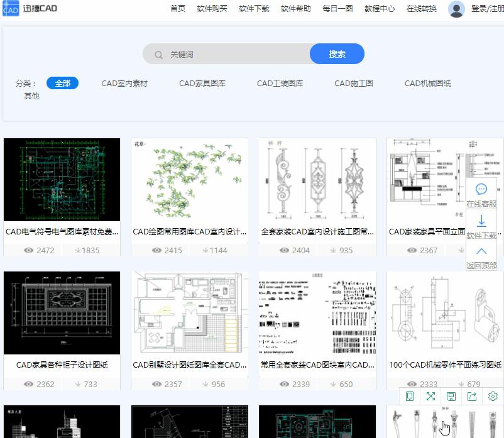Click the 软件下载 download arrow icon in sidebar

pos(481,221)
